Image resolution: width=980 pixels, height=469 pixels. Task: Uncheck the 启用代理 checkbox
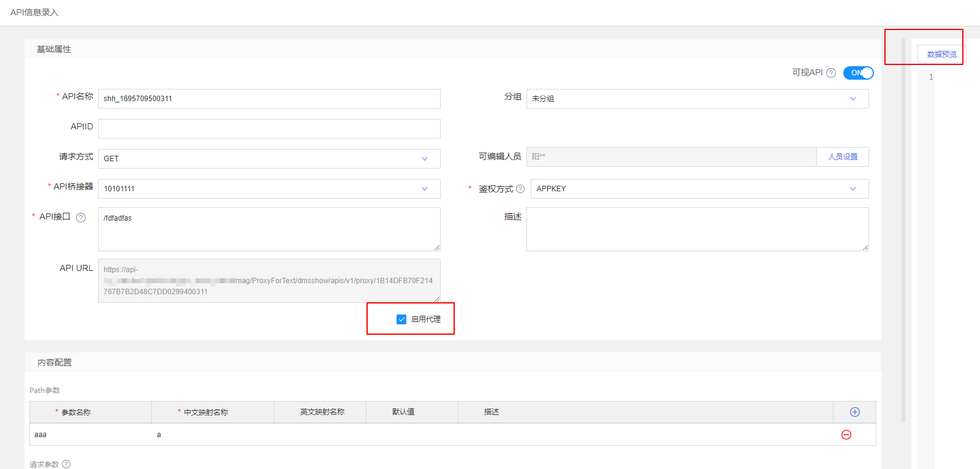[x=401, y=319]
